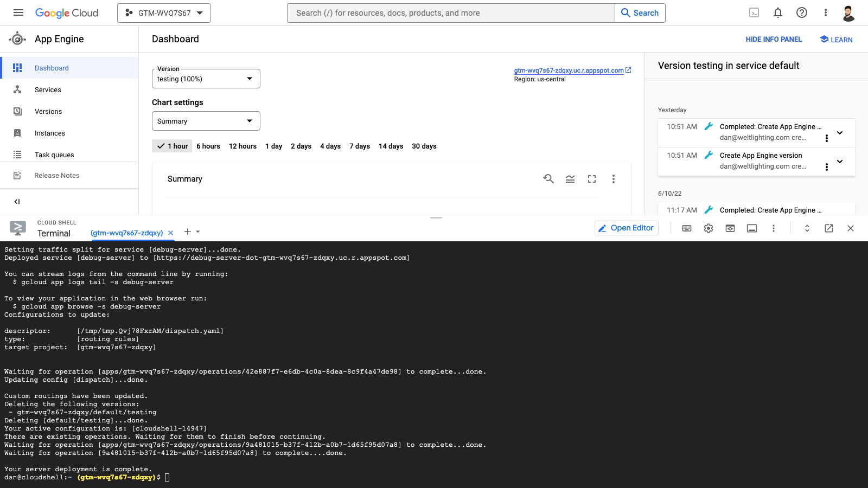Open the help question mark menu
This screenshot has width=868, height=488.
point(802,12)
